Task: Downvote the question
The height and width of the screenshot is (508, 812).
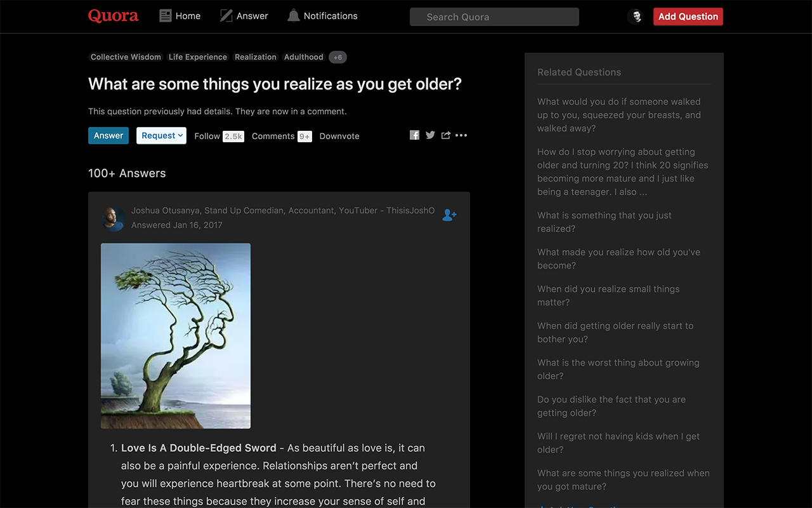Action: coord(339,136)
